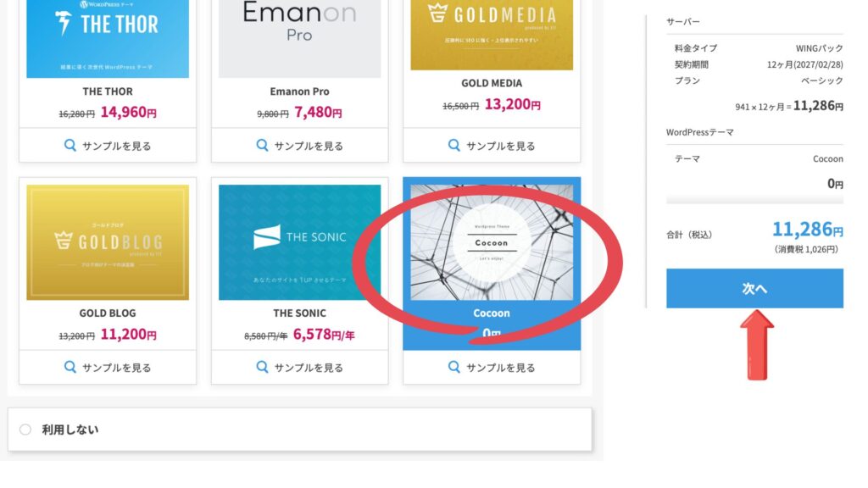Screen dimensions: 868x488
Task: Click the Cocoon theme name label
Action: 492,313
